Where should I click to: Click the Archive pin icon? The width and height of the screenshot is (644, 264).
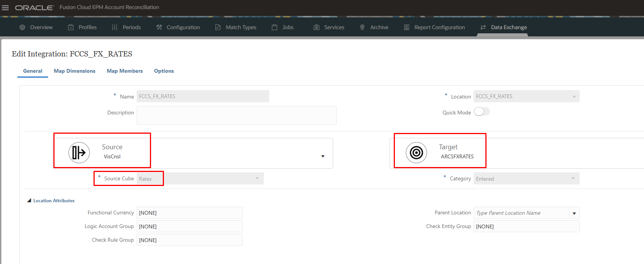(362, 27)
